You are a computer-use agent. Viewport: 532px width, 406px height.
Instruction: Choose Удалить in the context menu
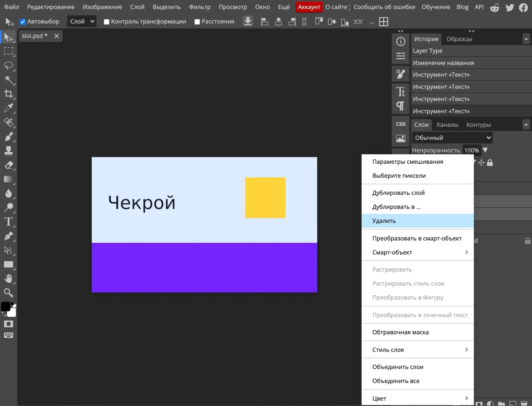coord(418,221)
